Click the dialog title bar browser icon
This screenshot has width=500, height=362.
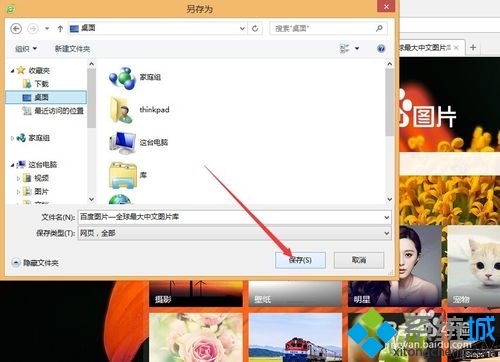tap(10, 9)
